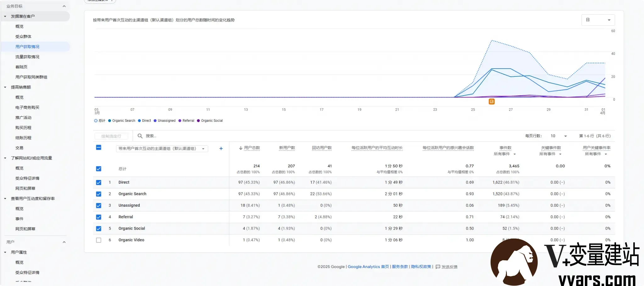Click the Referral row label

(x=126, y=217)
